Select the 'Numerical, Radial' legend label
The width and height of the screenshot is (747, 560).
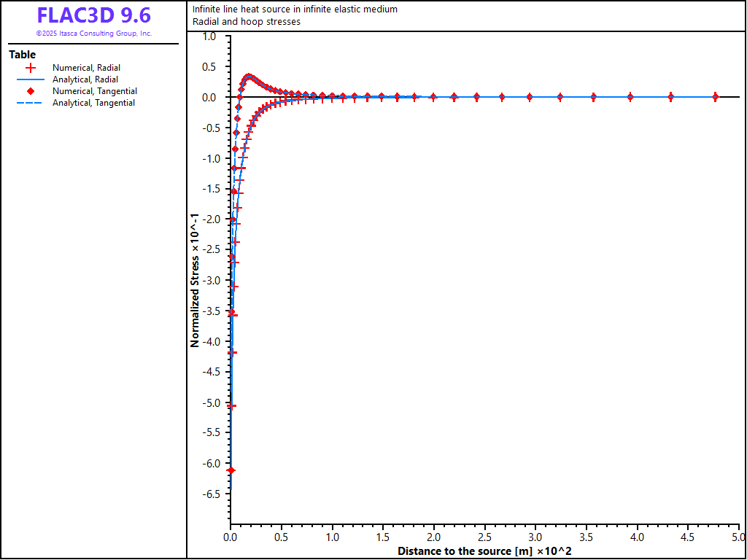click(86, 68)
